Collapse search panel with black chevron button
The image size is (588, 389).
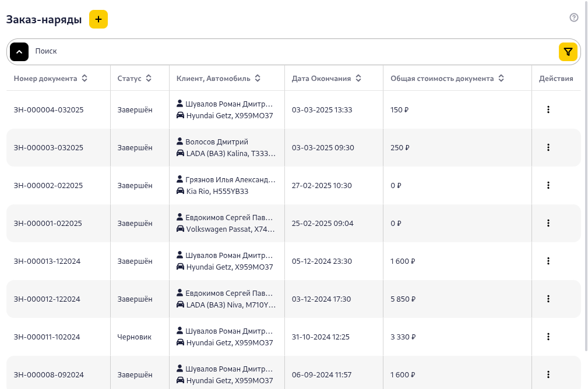coord(19,52)
